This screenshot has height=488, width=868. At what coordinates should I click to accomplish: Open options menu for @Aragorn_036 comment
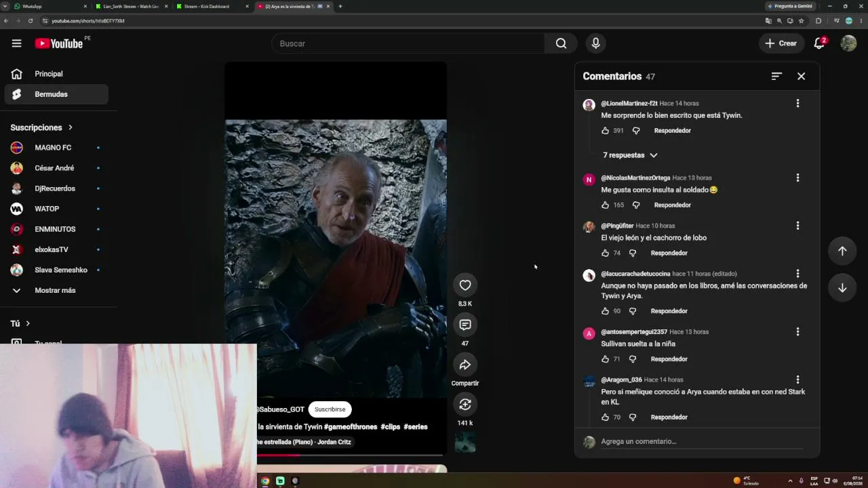point(797,380)
